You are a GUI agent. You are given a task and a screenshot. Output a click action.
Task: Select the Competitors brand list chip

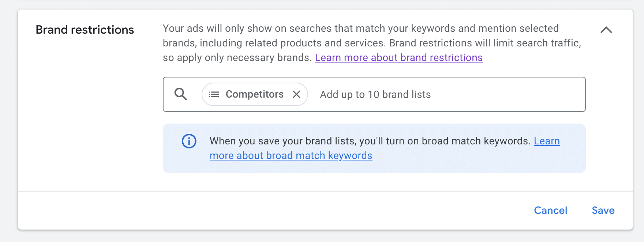255,94
